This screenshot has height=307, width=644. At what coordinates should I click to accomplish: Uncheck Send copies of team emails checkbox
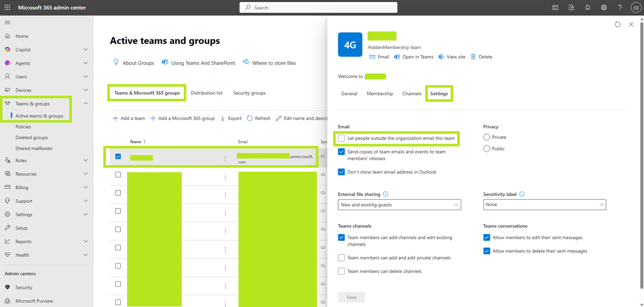pyautogui.click(x=342, y=151)
